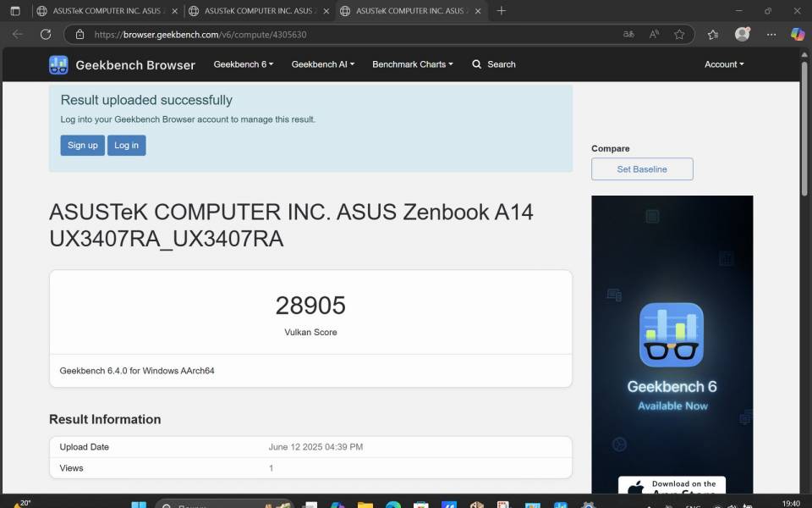Click the Log in button

tap(126, 145)
